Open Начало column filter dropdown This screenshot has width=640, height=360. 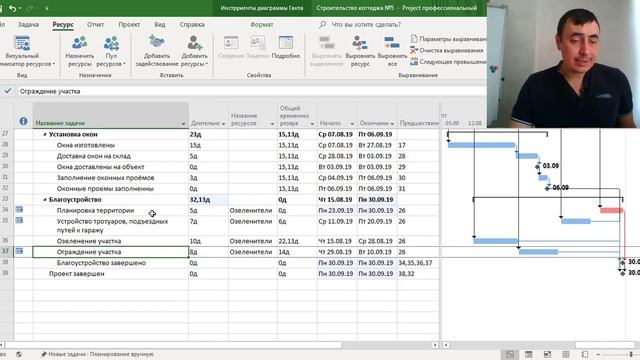pos(352,124)
